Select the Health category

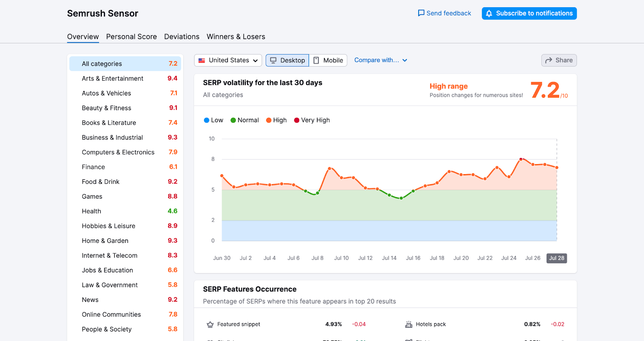tap(125, 211)
